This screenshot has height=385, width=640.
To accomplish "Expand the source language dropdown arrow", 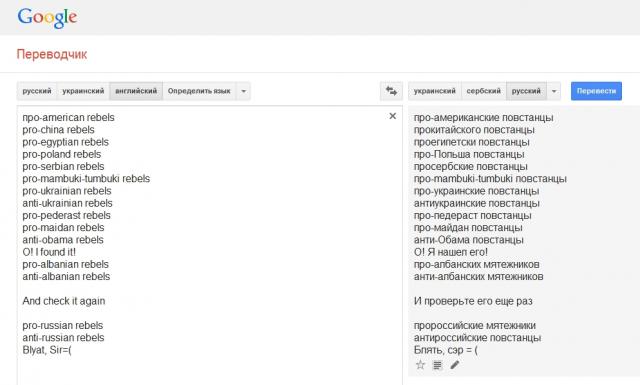I will (x=243, y=91).
